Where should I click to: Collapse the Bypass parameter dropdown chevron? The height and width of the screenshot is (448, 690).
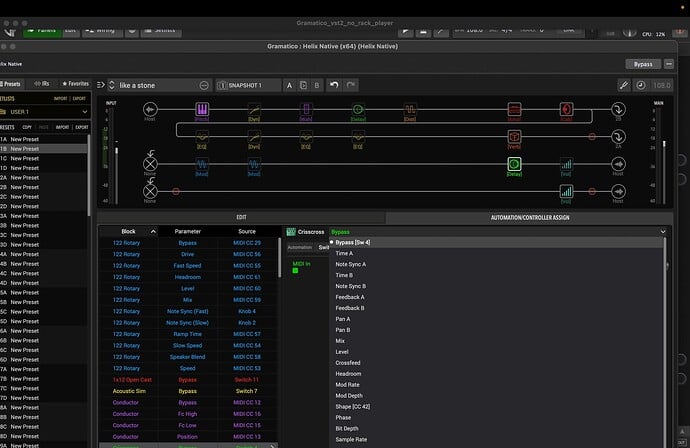coord(663,231)
